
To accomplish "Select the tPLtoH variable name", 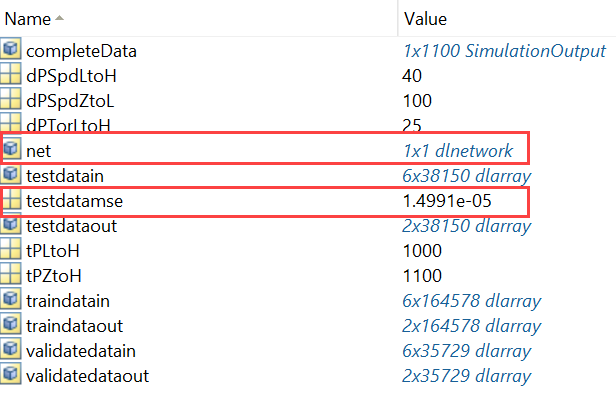I will tap(53, 251).
